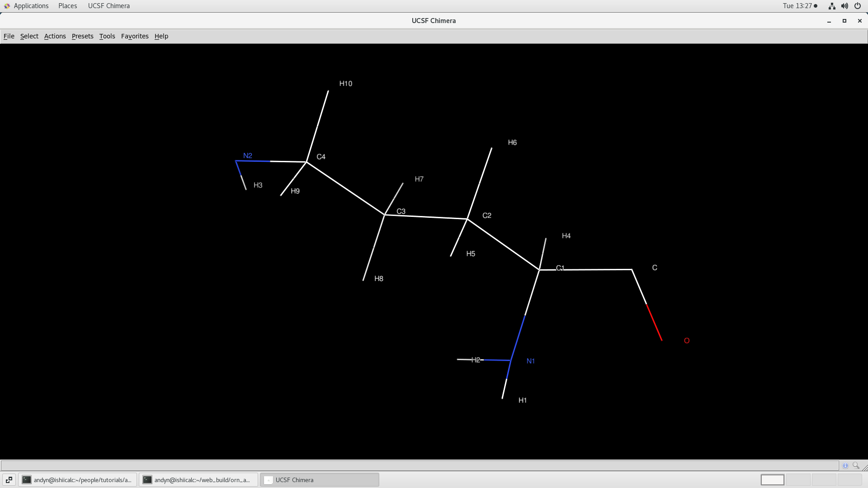The image size is (868, 488).
Task: Click the network connection icon
Action: [x=832, y=6]
